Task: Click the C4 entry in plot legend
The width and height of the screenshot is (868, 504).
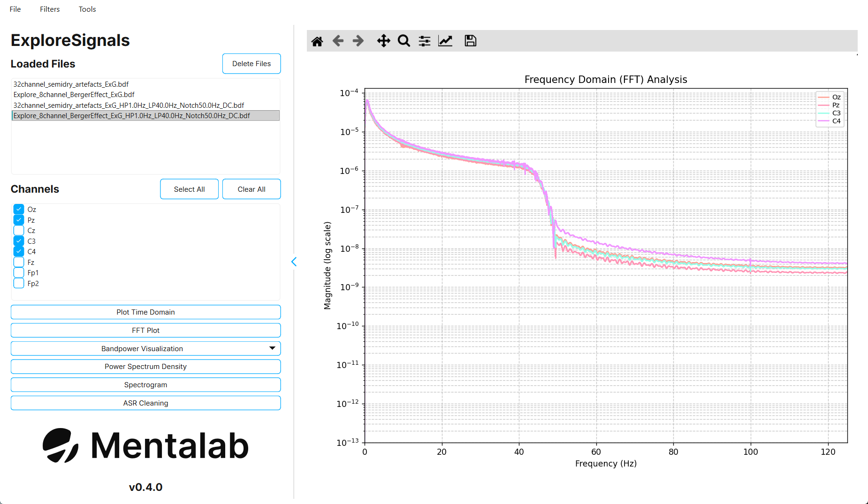Action: click(x=830, y=121)
